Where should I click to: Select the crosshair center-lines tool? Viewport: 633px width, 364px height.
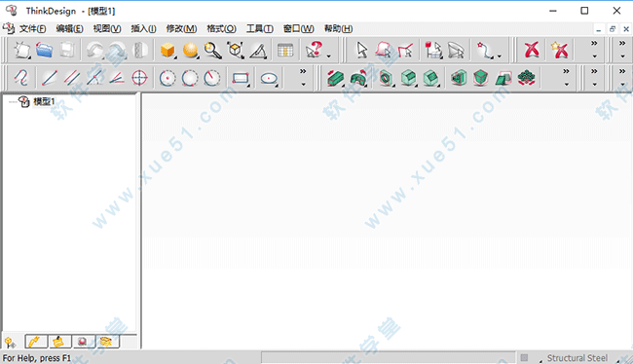(139, 78)
